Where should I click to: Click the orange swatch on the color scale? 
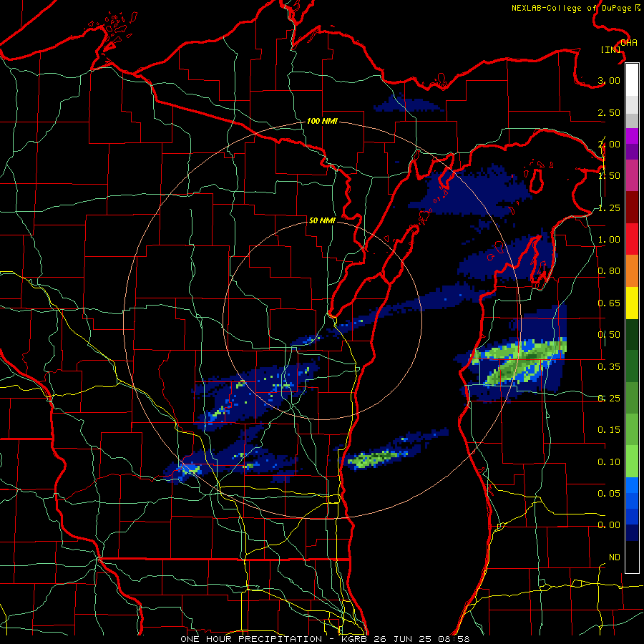tap(632, 271)
